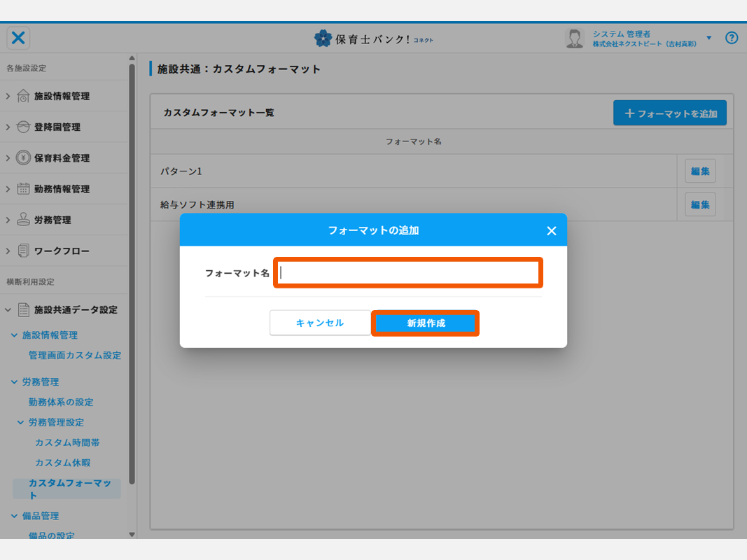Click the system administrator avatar icon
Screen dimensions: 747x560
(x=574, y=38)
